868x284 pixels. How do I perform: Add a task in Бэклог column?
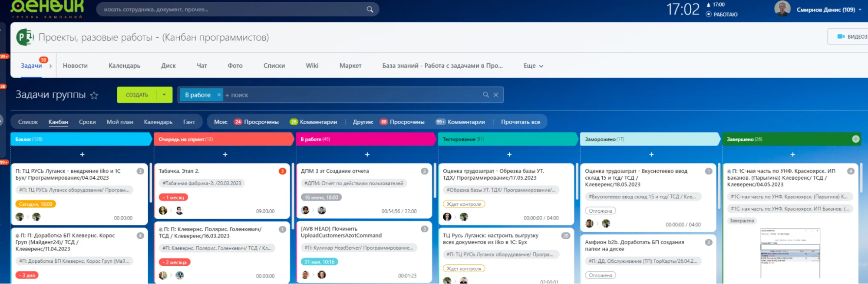(x=82, y=154)
